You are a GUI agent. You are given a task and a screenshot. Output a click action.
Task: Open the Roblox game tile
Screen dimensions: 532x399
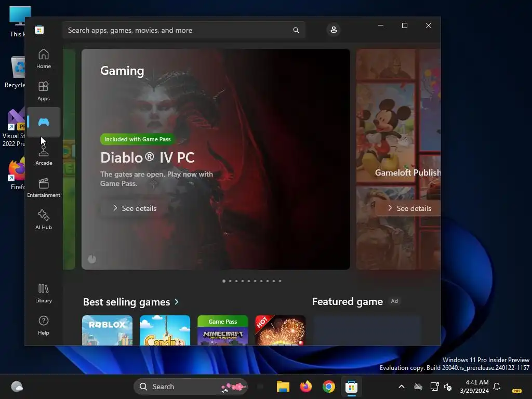point(107,330)
